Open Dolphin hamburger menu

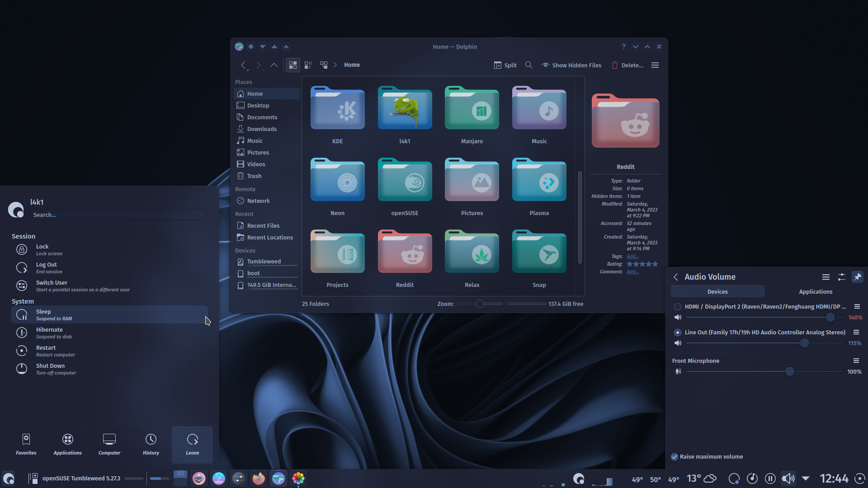[x=655, y=65]
